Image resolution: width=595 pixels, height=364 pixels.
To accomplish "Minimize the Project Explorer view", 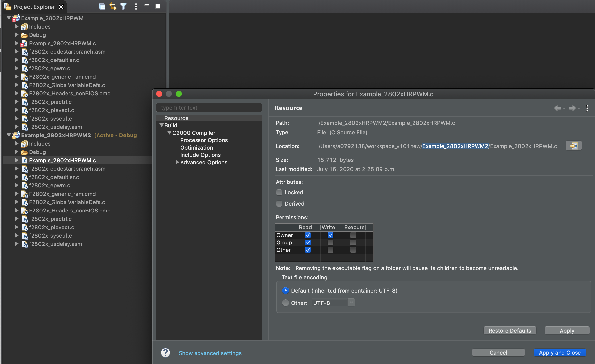I will tap(147, 5).
